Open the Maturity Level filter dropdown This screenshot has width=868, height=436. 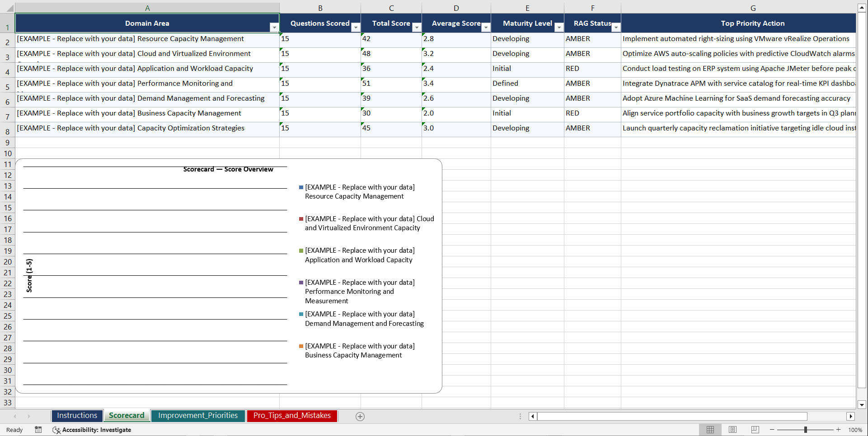(x=559, y=28)
